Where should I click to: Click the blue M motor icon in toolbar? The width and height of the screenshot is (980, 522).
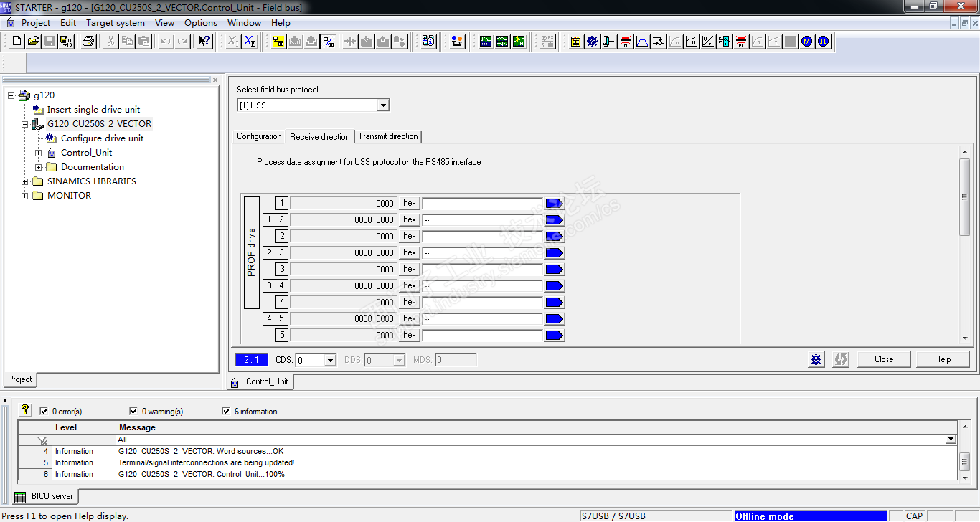(807, 42)
